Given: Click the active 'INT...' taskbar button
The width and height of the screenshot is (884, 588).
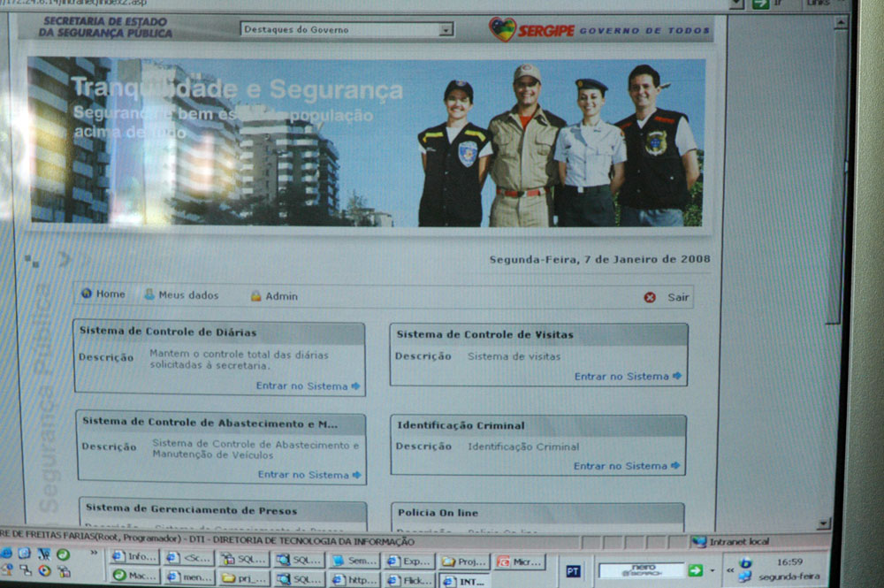Looking at the screenshot, I should point(464,581).
